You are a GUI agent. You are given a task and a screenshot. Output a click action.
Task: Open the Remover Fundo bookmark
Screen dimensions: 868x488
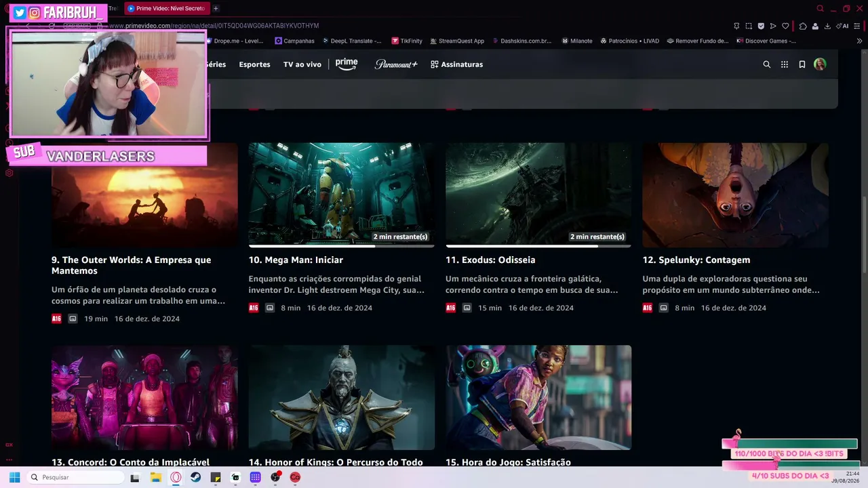pos(698,41)
